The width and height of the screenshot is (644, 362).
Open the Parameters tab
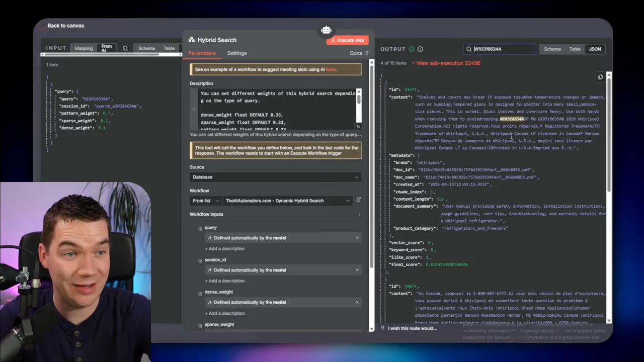click(202, 53)
